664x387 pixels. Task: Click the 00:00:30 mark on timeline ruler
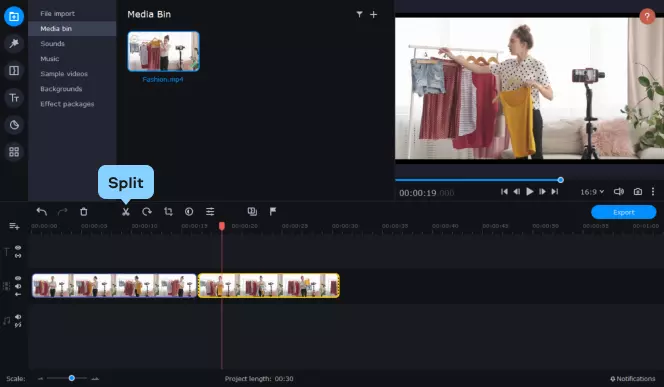345,226
